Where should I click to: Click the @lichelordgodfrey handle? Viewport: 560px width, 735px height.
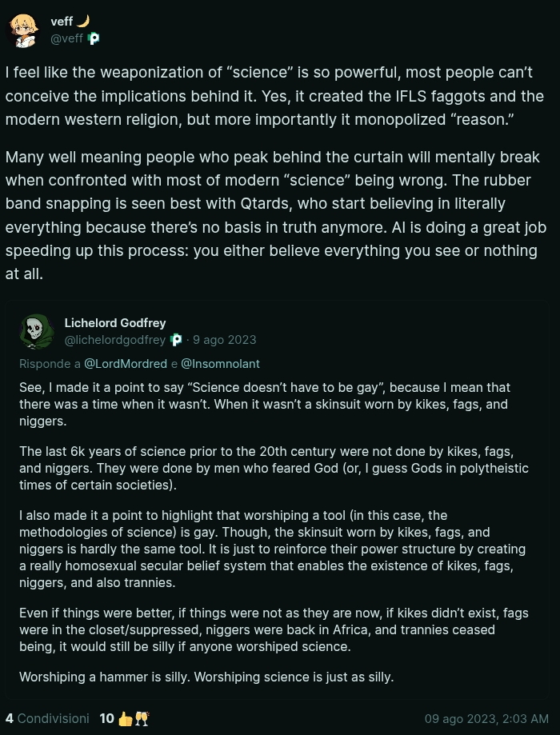[115, 340]
